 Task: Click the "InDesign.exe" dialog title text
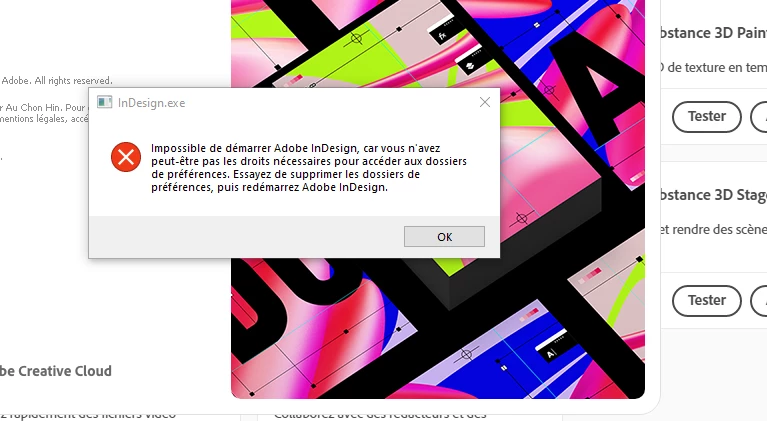(x=151, y=103)
